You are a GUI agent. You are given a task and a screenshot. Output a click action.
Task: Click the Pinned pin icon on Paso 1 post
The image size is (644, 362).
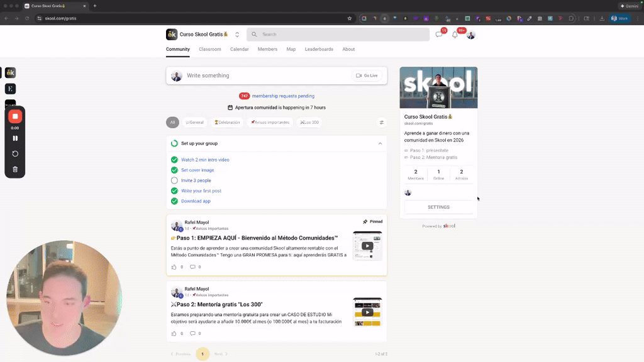(365, 222)
